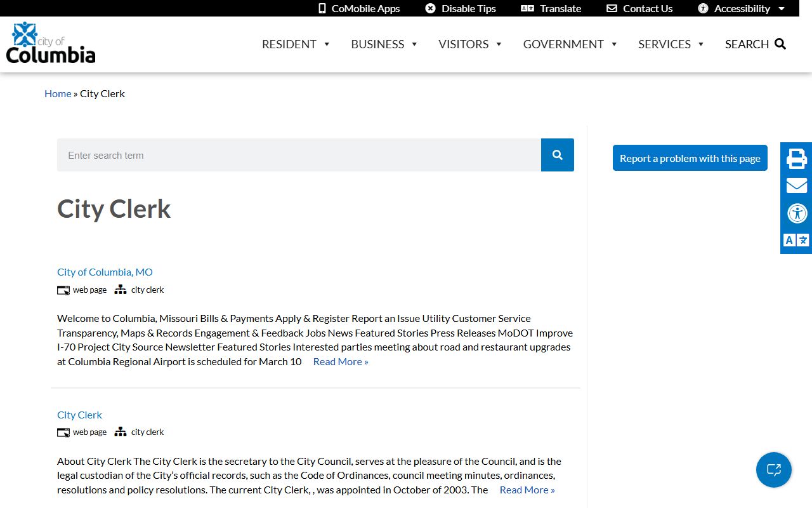Viewport: 812px width, 508px height.
Task: Open sidebar accessibility figure icon
Action: point(797,213)
